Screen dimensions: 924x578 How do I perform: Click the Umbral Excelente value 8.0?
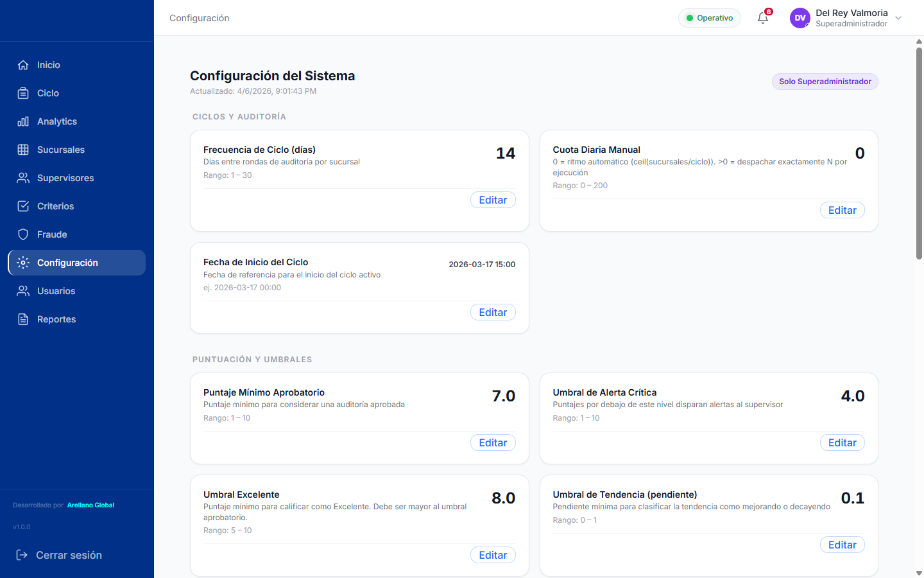[504, 498]
